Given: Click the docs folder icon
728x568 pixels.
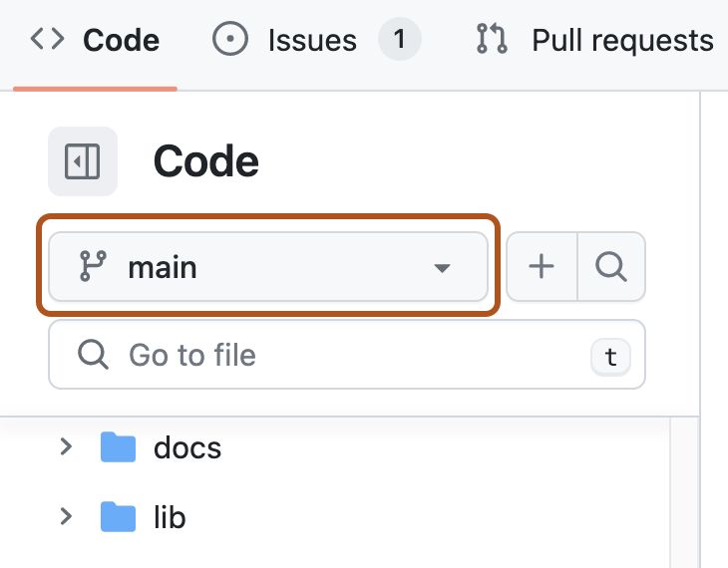Looking at the screenshot, I should tap(118, 447).
